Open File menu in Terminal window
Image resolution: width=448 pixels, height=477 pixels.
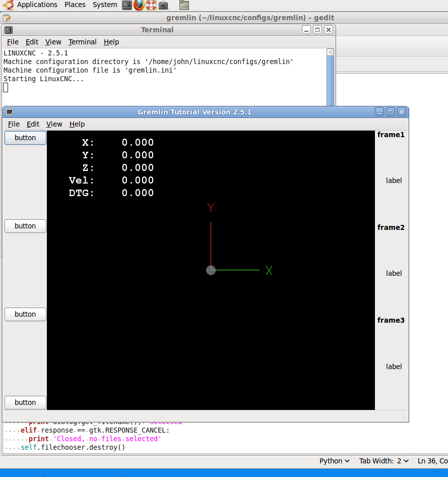(x=13, y=42)
